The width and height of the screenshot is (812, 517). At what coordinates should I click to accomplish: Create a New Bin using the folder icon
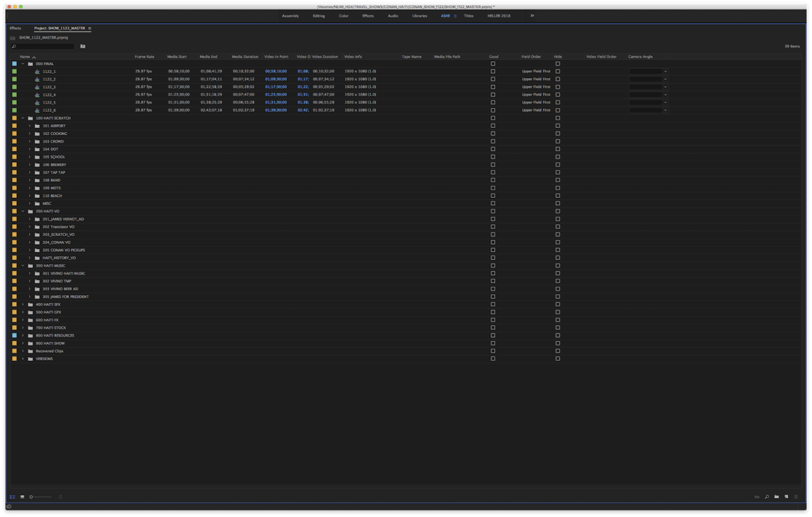(x=776, y=497)
